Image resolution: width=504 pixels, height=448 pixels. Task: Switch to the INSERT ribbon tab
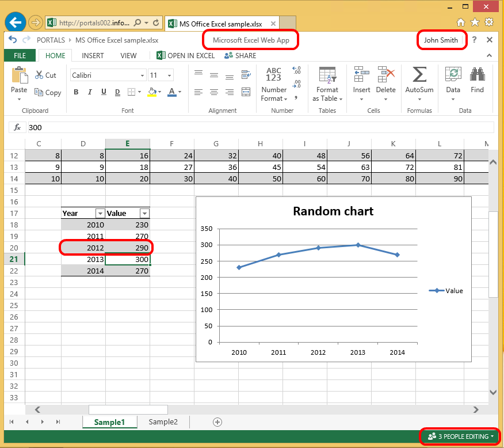pos(93,56)
